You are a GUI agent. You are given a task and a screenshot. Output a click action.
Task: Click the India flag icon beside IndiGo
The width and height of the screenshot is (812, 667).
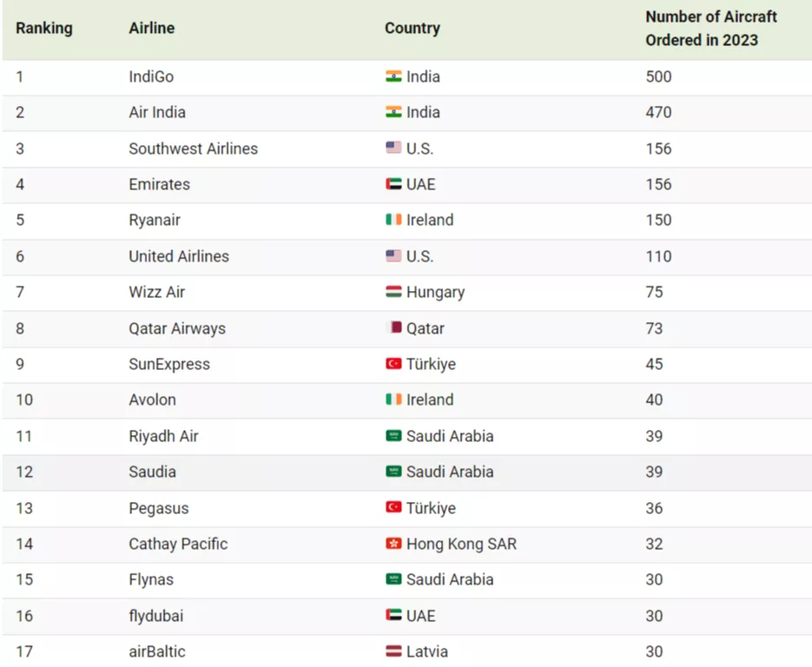[x=393, y=76]
